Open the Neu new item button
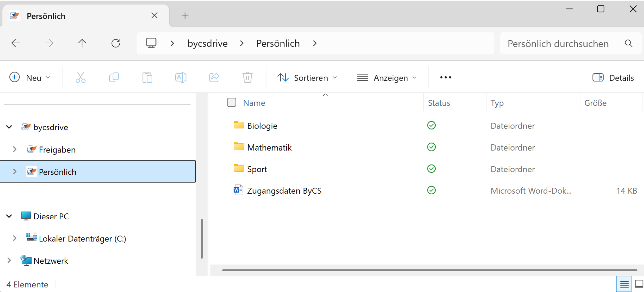The image size is (644, 292). pyautogui.click(x=30, y=78)
